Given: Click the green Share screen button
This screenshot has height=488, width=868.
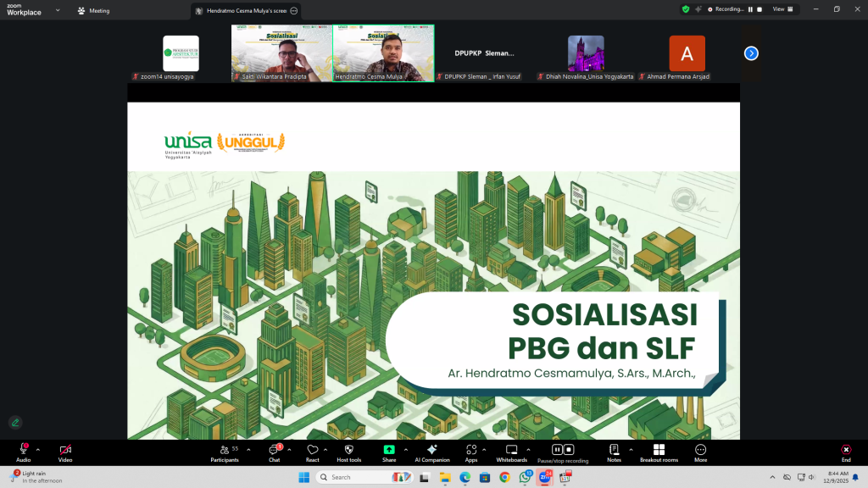Looking at the screenshot, I should (389, 451).
